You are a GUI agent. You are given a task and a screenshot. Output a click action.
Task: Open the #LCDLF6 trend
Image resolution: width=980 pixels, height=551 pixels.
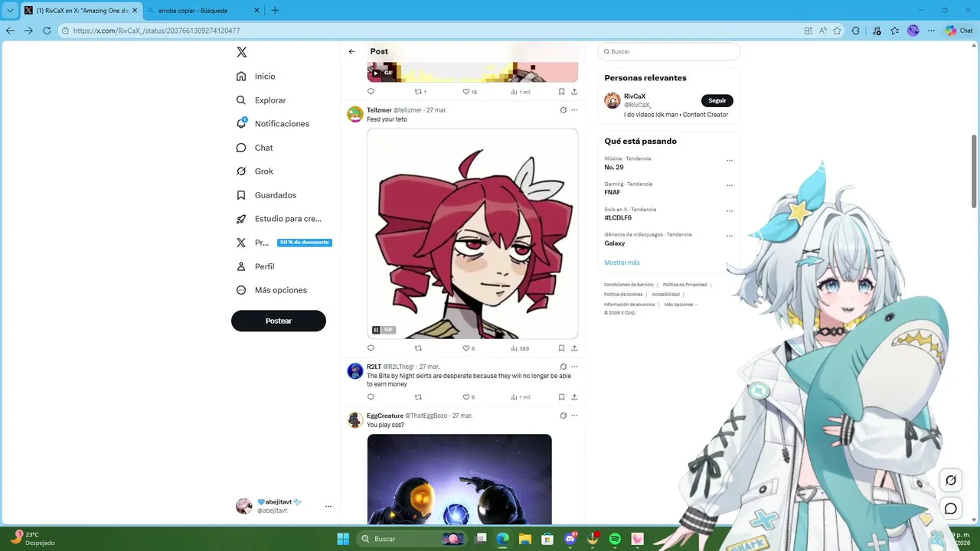[618, 217]
